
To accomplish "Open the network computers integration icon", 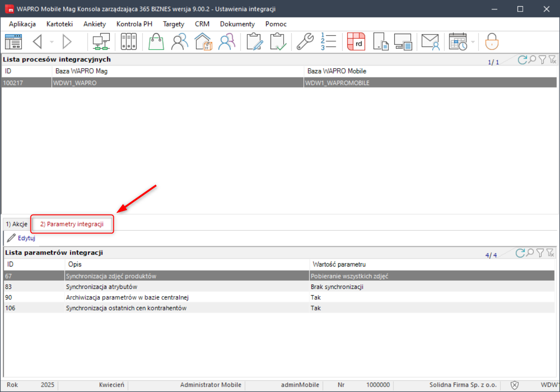I will (101, 42).
